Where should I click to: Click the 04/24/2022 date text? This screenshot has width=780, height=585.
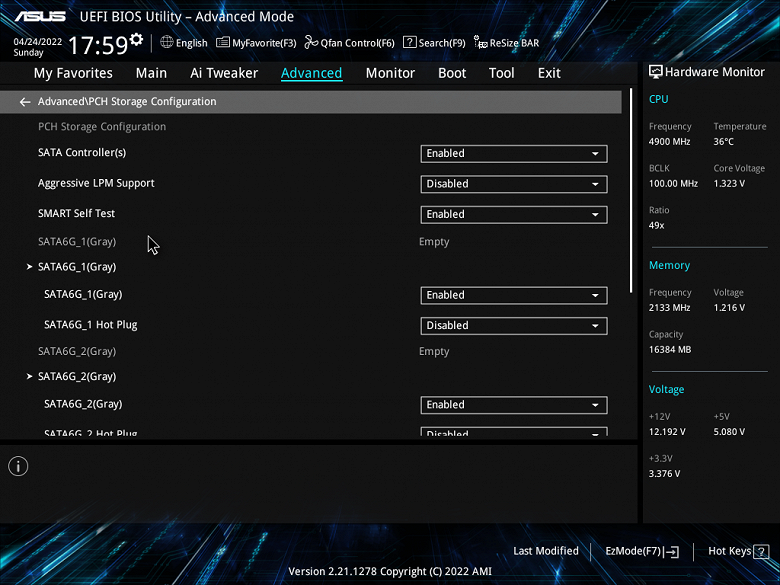[x=38, y=42]
